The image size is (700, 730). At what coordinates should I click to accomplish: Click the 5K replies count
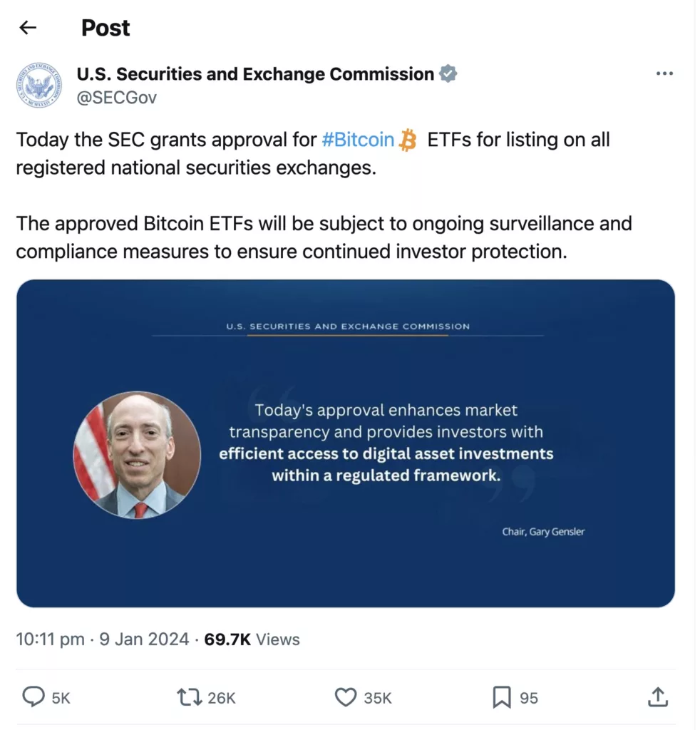pos(61,698)
